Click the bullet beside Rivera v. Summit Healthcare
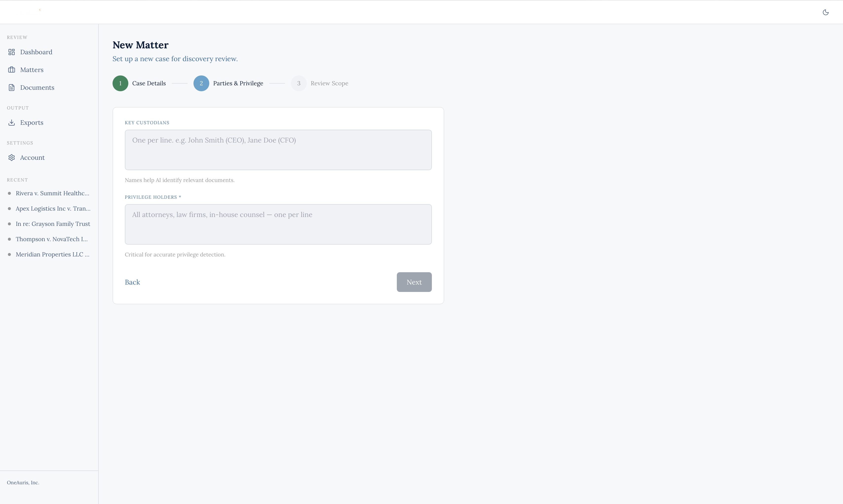The height and width of the screenshot is (504, 843). click(9, 193)
